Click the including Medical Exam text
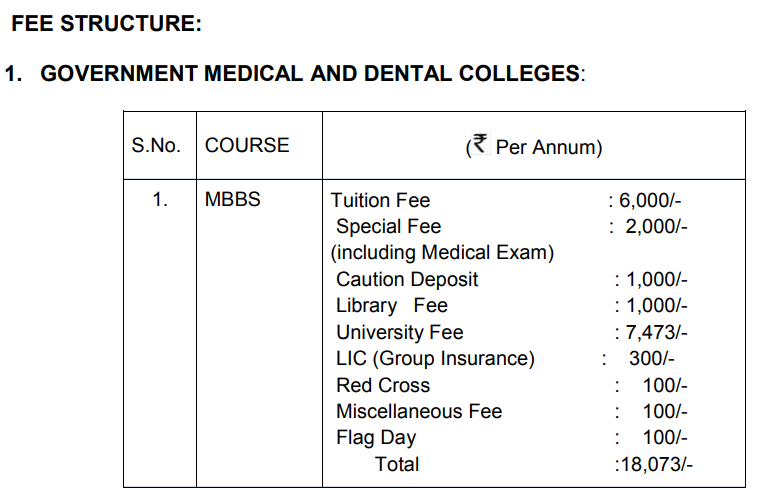This screenshot has width=763, height=490. click(442, 253)
